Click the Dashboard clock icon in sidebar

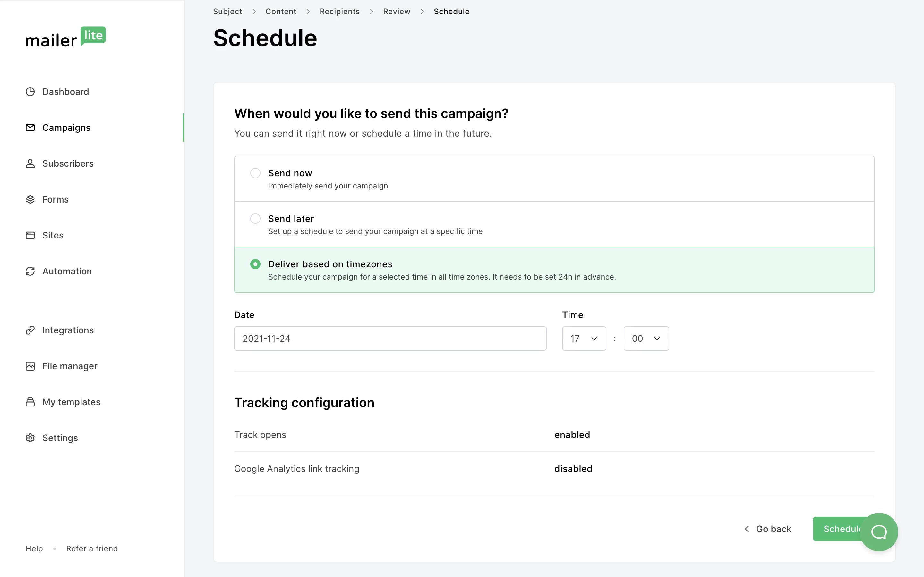[x=30, y=92]
